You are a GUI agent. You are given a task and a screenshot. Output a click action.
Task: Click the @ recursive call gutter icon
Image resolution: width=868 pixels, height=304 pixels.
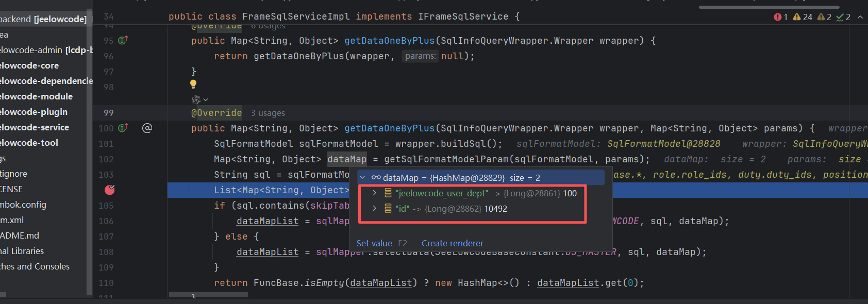tap(147, 128)
